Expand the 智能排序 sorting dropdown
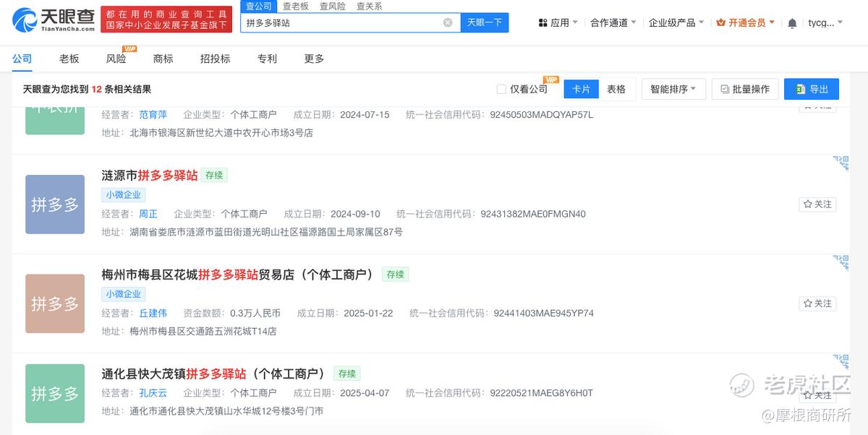 pyautogui.click(x=673, y=89)
